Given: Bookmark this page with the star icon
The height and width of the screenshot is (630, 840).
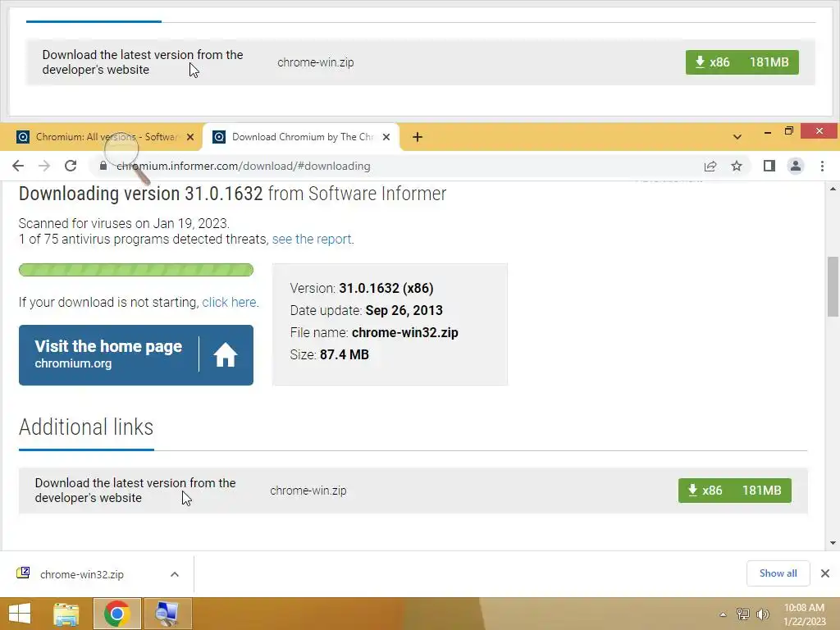Looking at the screenshot, I should coord(737,166).
